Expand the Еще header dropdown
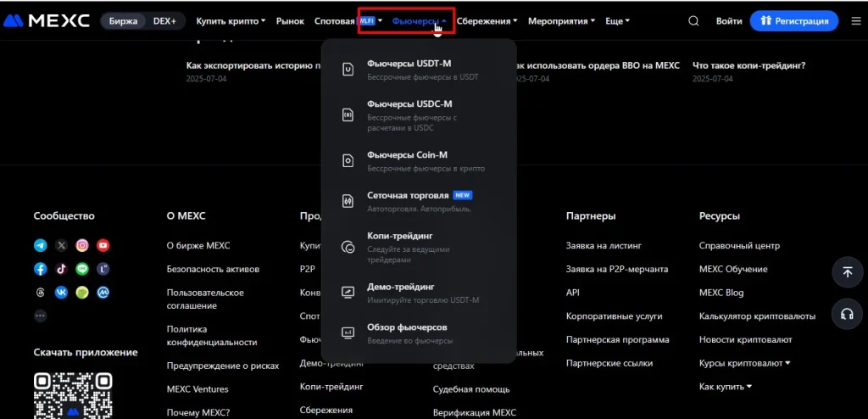Image resolution: width=868 pixels, height=419 pixels. [x=617, y=21]
